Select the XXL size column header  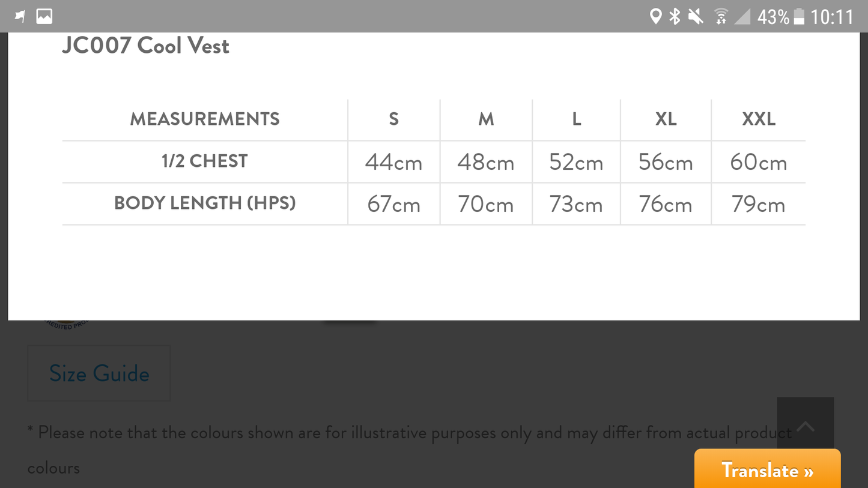coord(759,119)
